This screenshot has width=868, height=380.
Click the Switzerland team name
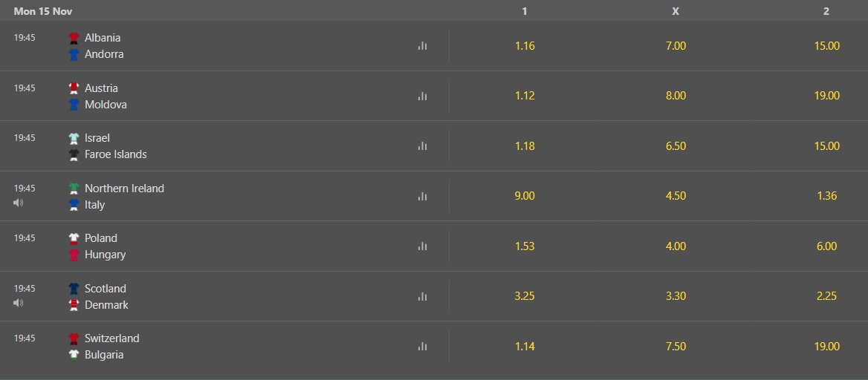pyautogui.click(x=111, y=338)
